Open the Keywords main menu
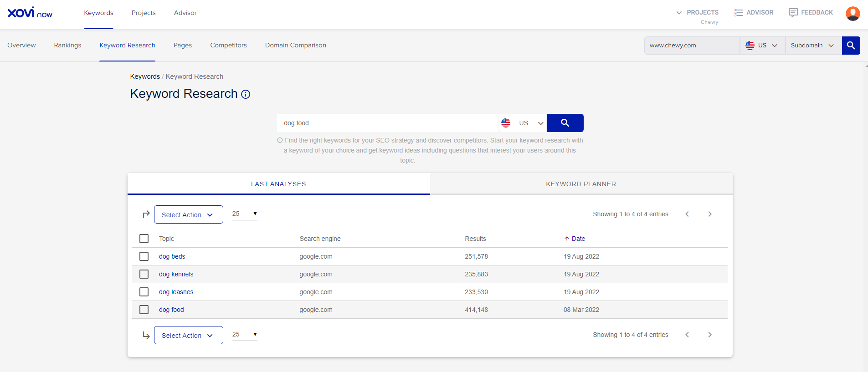This screenshot has height=372, width=868. tap(98, 13)
